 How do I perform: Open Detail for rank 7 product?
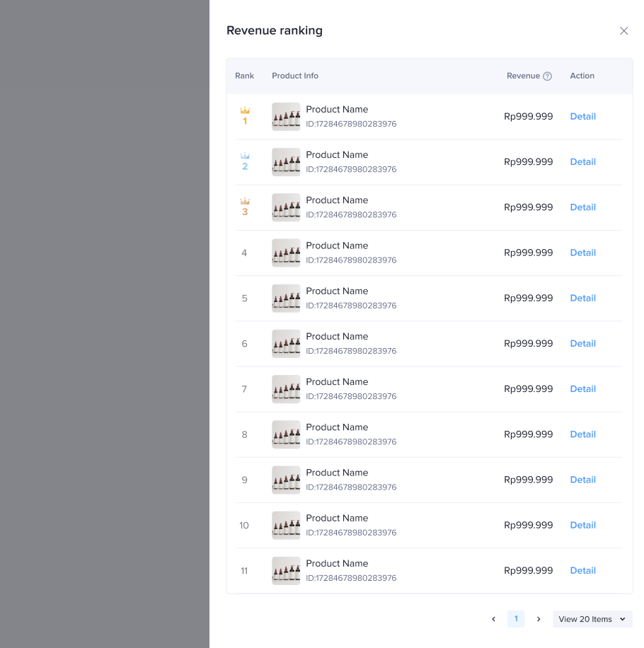[x=582, y=389]
